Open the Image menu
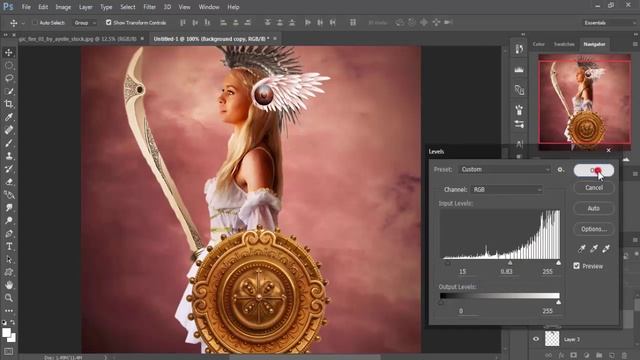The height and width of the screenshot is (360, 640). tap(63, 7)
